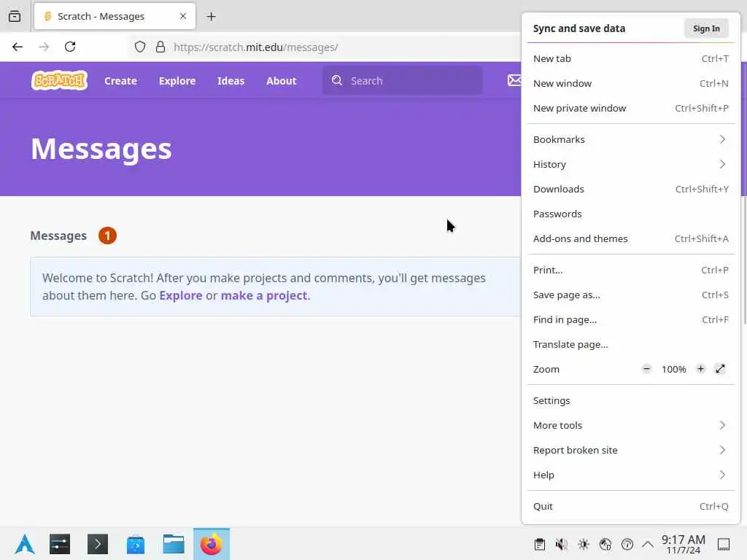Expand Report broken site submenu
Viewport: 747px width, 560px height.
631,450
